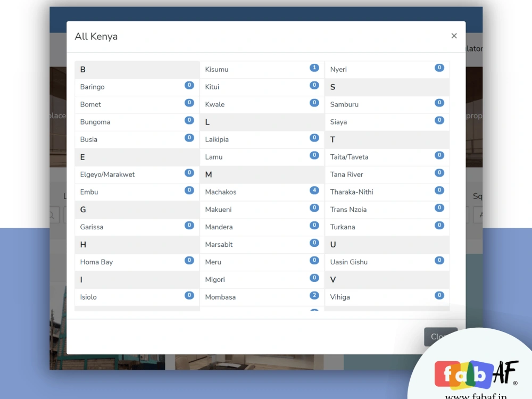532x399 pixels.
Task: Choose Lamu county
Action: [262, 157]
